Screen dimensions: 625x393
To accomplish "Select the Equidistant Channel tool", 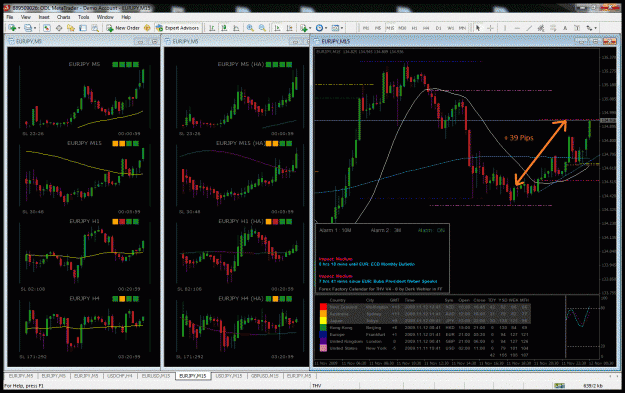I will (x=541, y=28).
